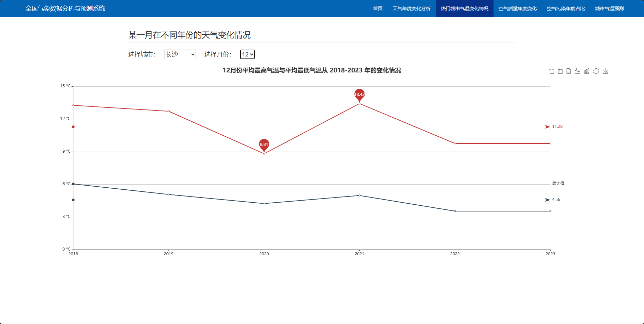This screenshot has width=644, height=324.
Task: Select 热门城市气温变化情况 navigation tab
Action: point(465,8)
